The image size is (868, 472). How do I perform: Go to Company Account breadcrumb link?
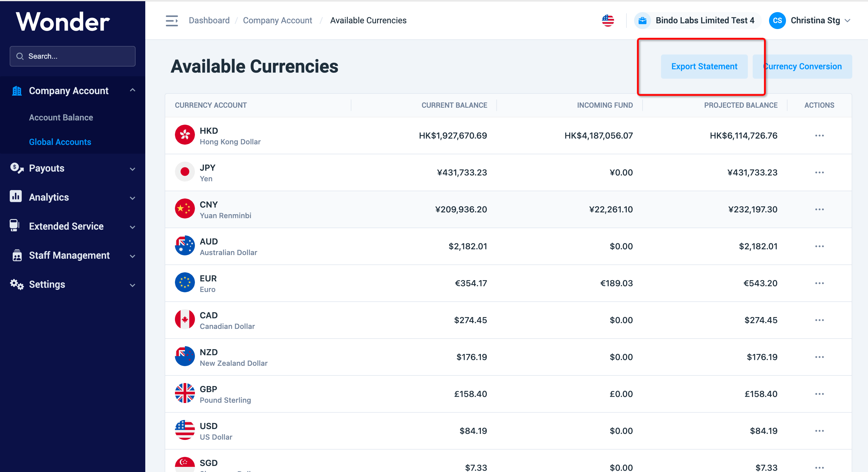pos(277,21)
